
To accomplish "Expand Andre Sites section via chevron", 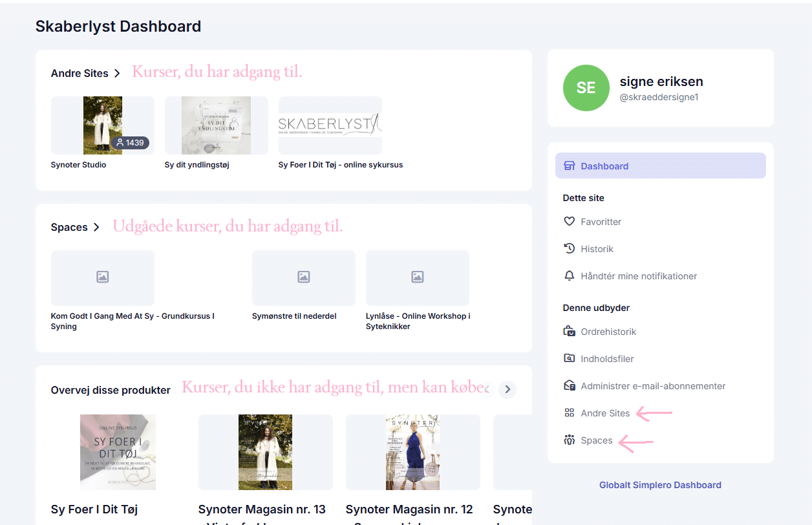I will (117, 74).
